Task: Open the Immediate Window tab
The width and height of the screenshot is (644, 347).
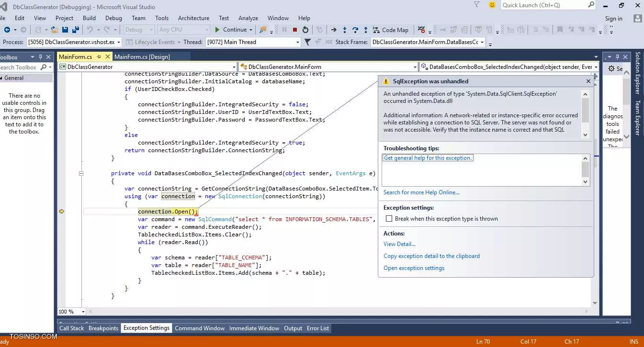Action: pos(254,328)
